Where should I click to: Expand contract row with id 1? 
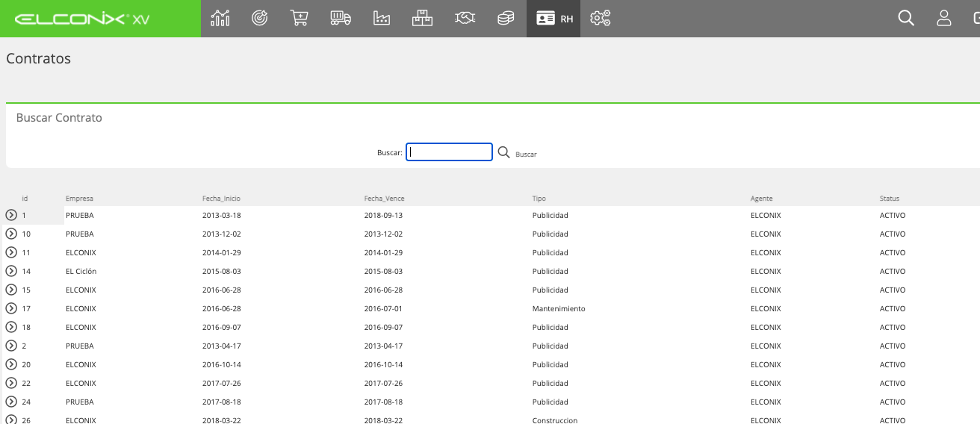(11, 215)
